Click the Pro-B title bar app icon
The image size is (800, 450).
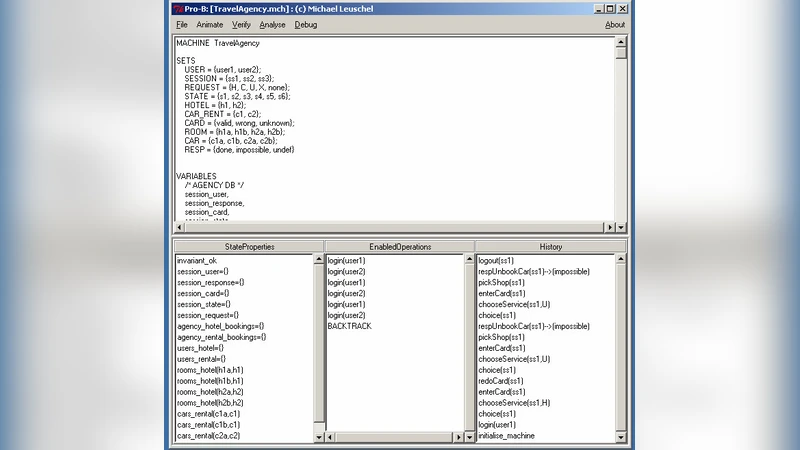[x=178, y=8]
